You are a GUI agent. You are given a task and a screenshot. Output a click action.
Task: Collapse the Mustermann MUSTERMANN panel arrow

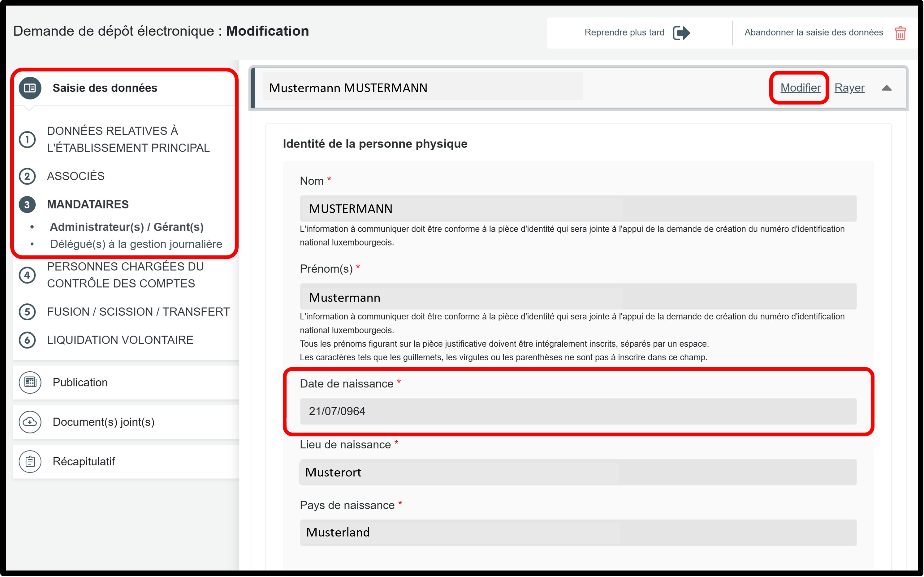886,88
